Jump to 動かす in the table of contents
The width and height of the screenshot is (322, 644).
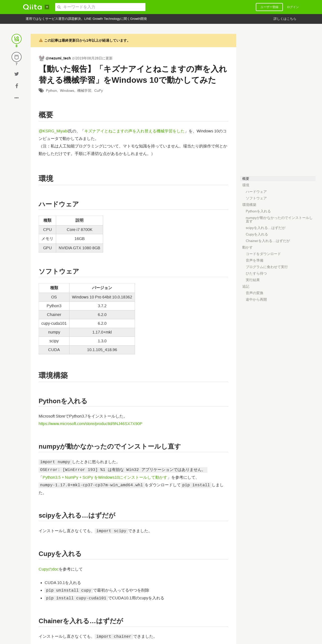[248, 247]
